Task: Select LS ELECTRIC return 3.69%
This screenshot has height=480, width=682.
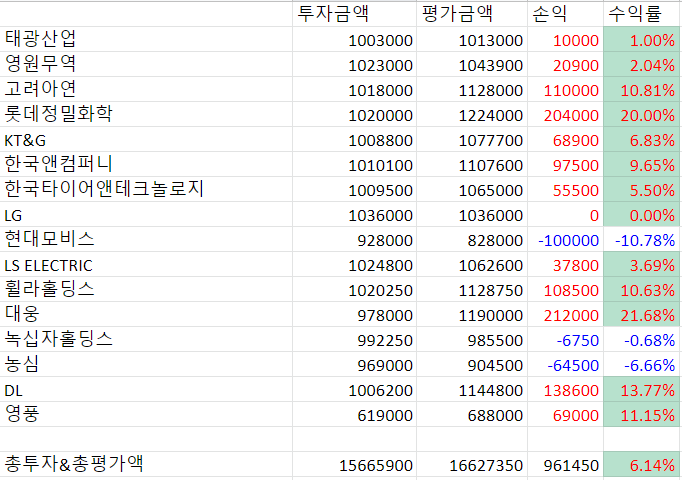Action: (x=642, y=264)
